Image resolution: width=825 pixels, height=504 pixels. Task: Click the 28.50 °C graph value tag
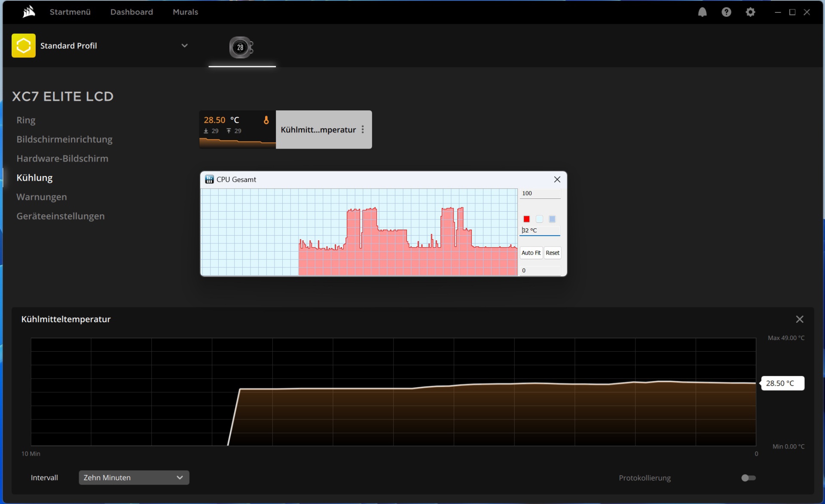coord(782,383)
